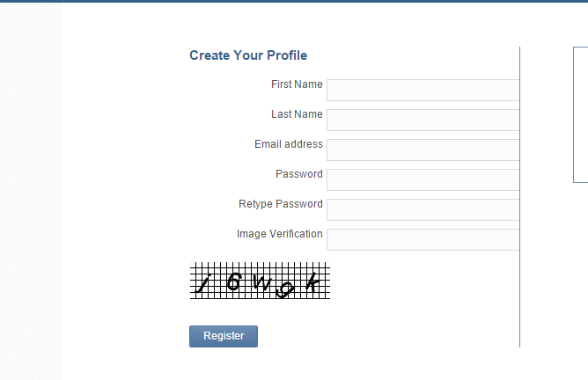Select the Email address input field

coord(423,150)
